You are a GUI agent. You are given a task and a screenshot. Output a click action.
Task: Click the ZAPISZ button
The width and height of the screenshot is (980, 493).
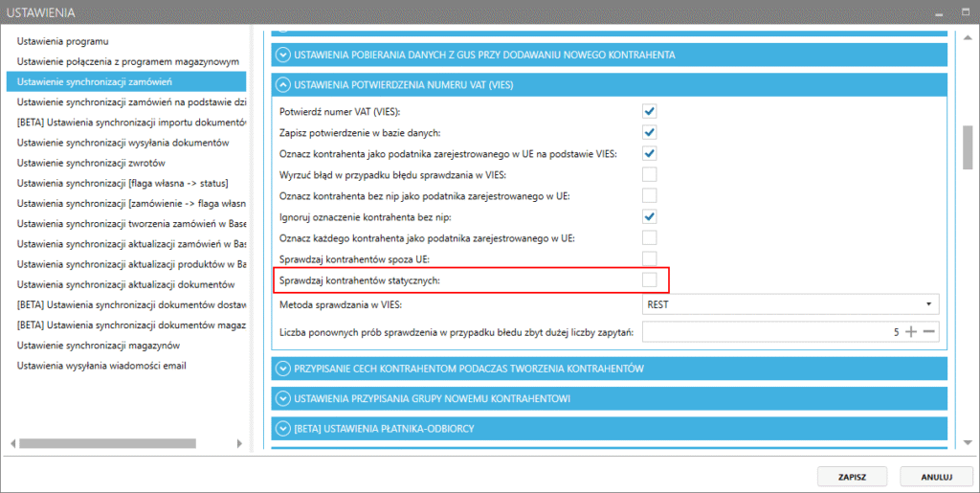click(853, 476)
